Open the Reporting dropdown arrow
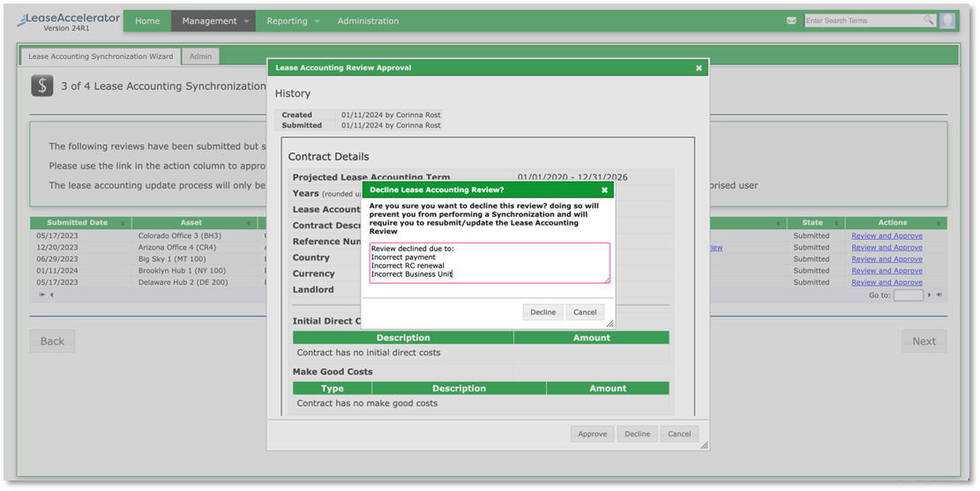 click(x=317, y=21)
